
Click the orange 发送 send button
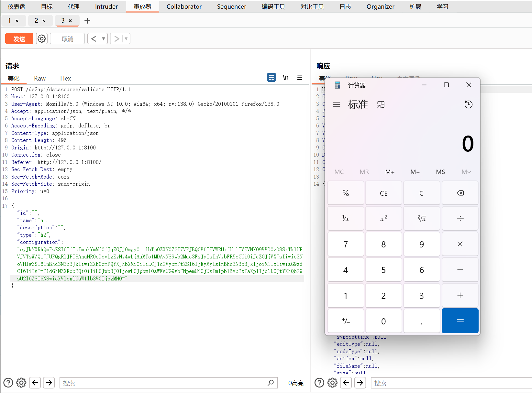pos(19,39)
